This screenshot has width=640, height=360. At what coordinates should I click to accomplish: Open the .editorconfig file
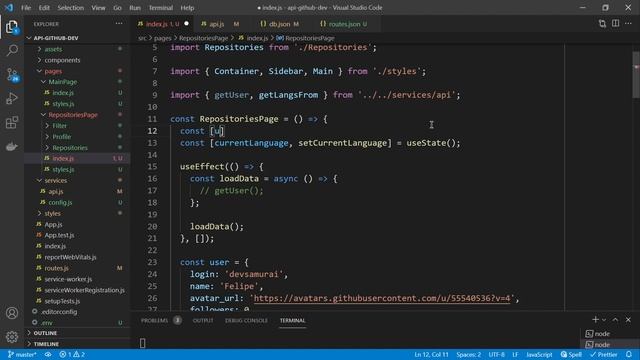click(x=59, y=312)
